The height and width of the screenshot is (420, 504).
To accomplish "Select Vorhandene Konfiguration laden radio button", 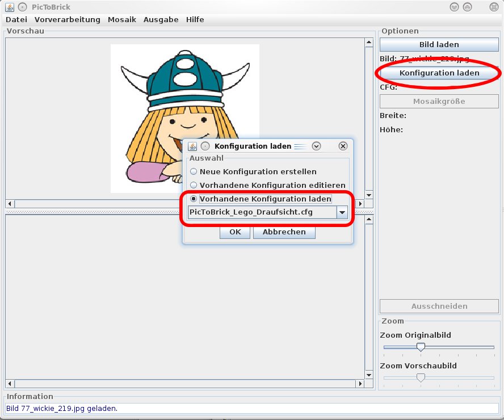I will [x=193, y=199].
